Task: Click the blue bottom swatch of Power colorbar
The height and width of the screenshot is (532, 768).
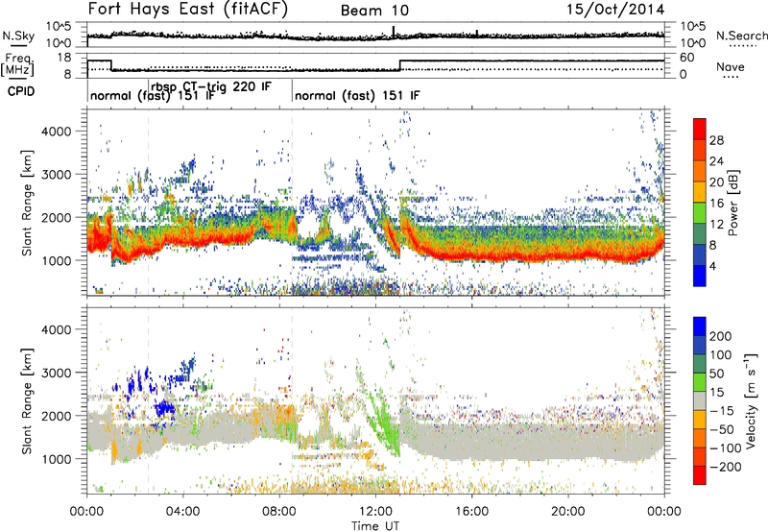Action: click(700, 276)
